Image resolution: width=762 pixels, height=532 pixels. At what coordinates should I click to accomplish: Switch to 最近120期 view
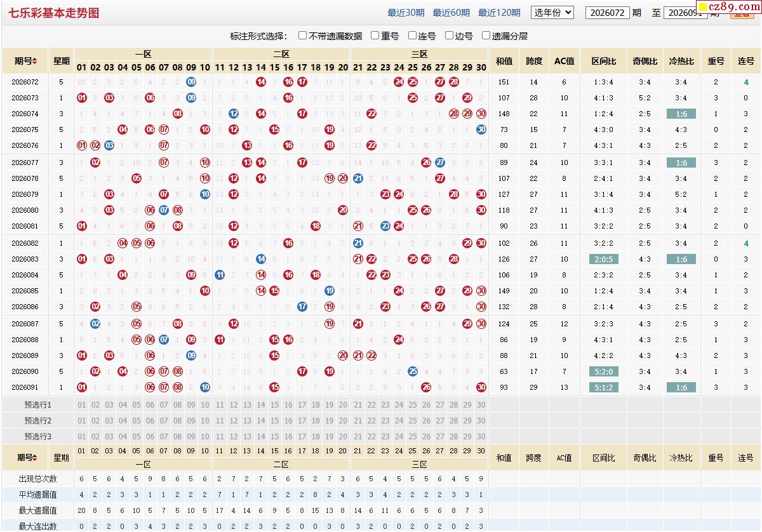click(499, 13)
